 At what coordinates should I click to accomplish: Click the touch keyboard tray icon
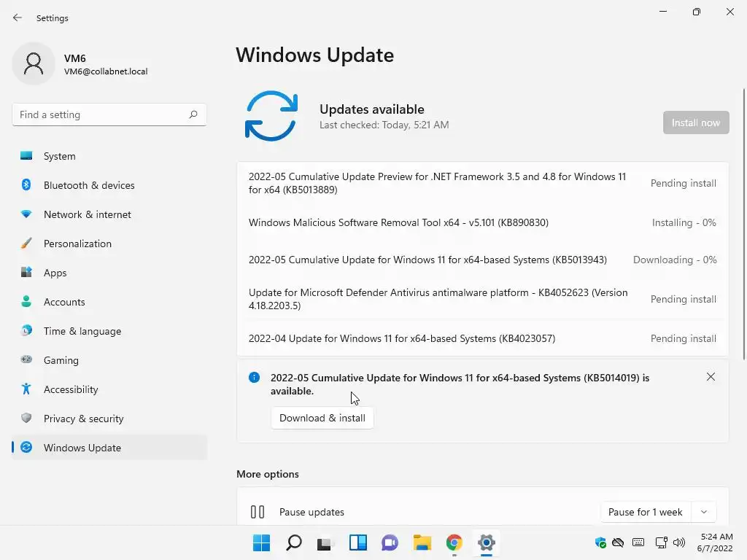click(x=638, y=542)
